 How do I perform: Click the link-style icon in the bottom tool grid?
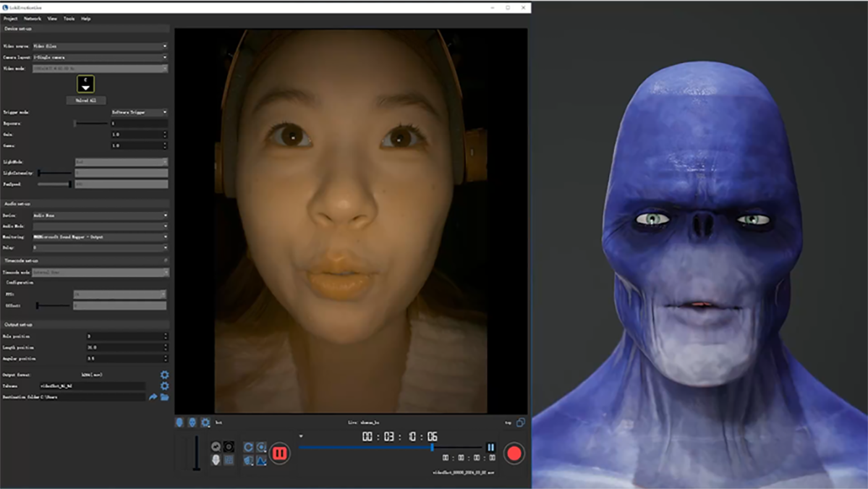(x=216, y=447)
